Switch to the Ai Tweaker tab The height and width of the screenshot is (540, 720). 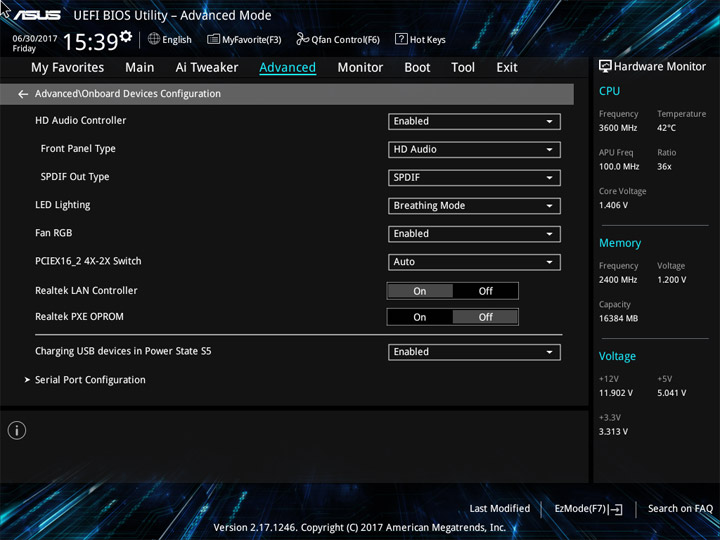[207, 68]
